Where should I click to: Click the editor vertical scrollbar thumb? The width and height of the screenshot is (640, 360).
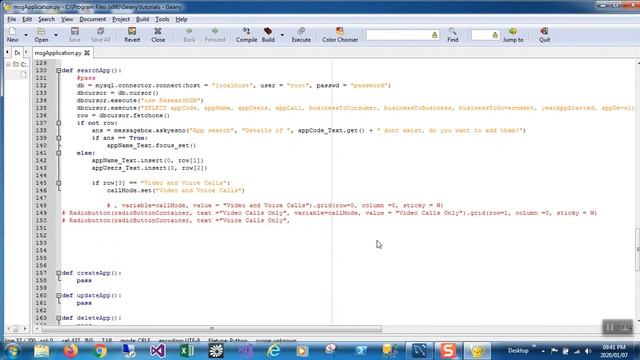point(638,249)
